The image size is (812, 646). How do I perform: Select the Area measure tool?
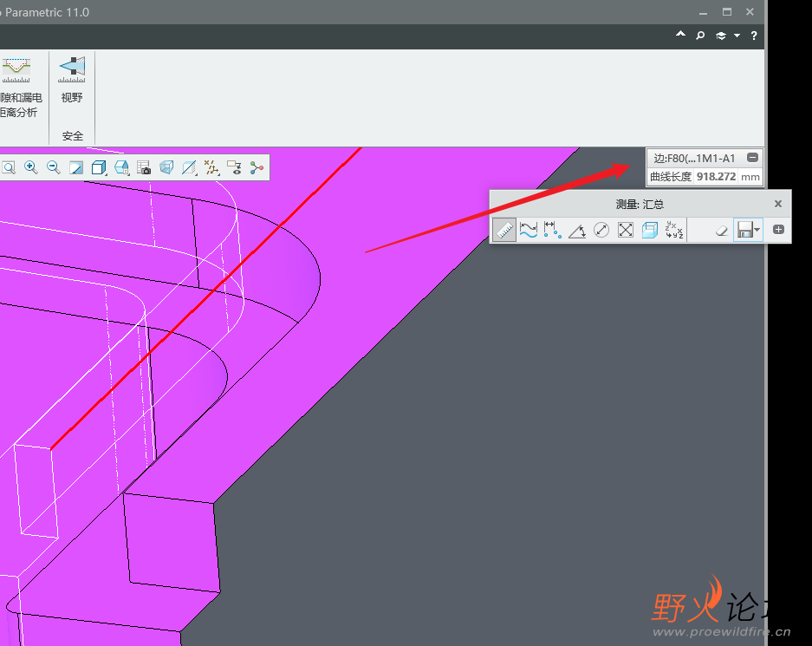coord(626,230)
